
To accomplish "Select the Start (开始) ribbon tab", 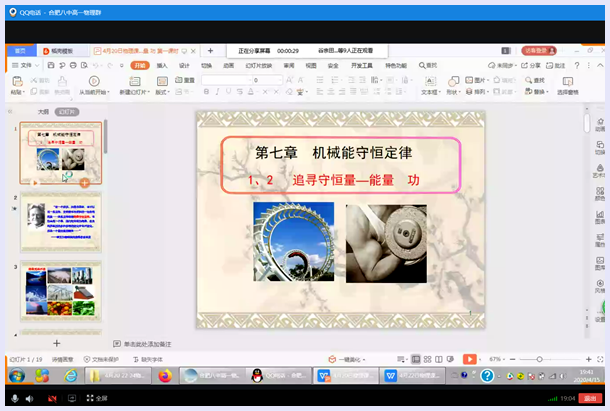I will point(140,65).
